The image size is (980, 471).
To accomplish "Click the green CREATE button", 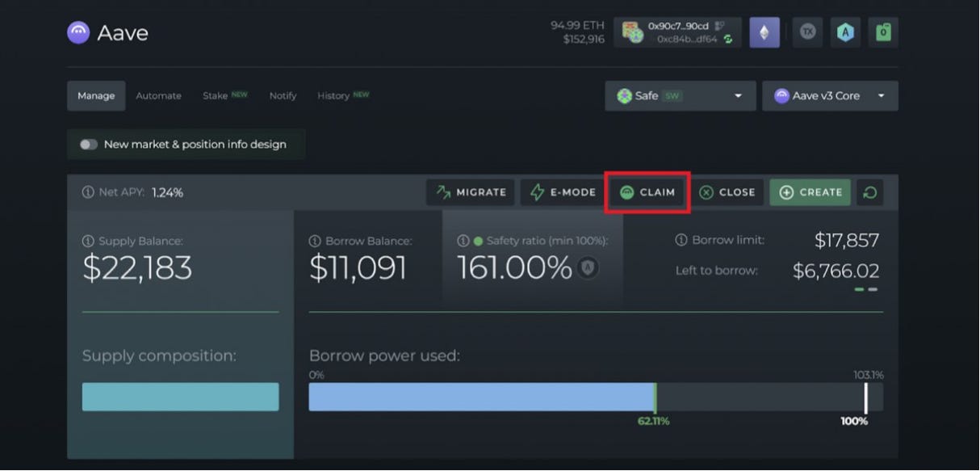I will pyautogui.click(x=810, y=192).
